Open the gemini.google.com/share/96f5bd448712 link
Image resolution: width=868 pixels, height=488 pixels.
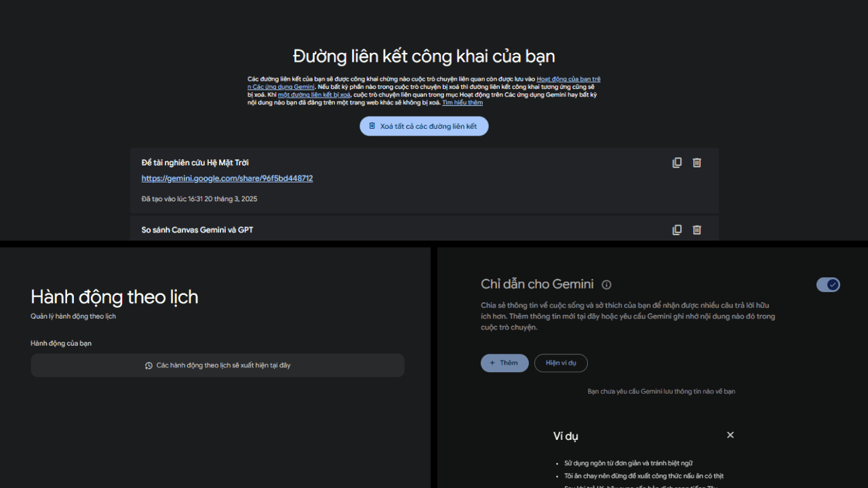click(227, 178)
